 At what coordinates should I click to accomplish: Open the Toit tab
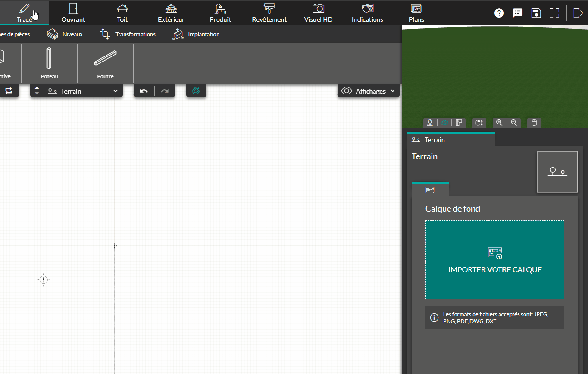(x=122, y=12)
